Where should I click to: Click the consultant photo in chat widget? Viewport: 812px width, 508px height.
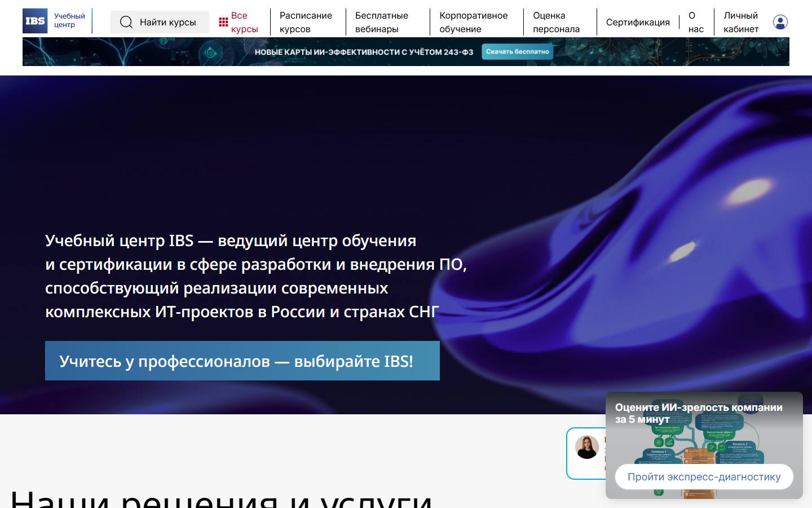point(587,447)
